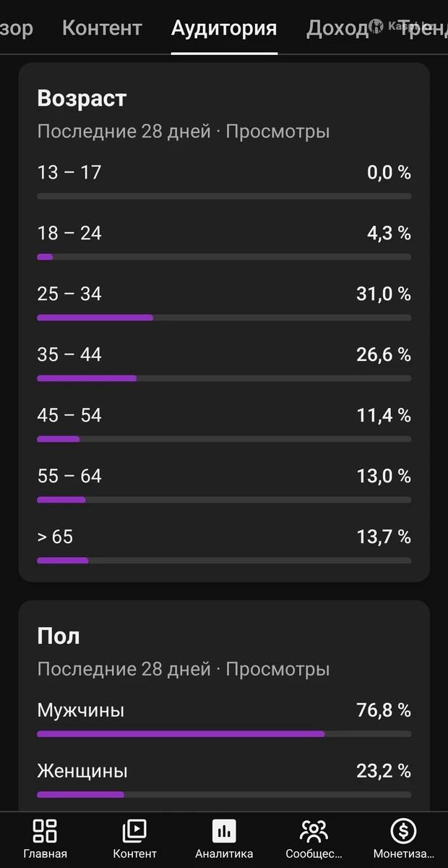The height and width of the screenshot is (868, 448).
Task: Open the Пол card heading
Action: click(x=59, y=637)
